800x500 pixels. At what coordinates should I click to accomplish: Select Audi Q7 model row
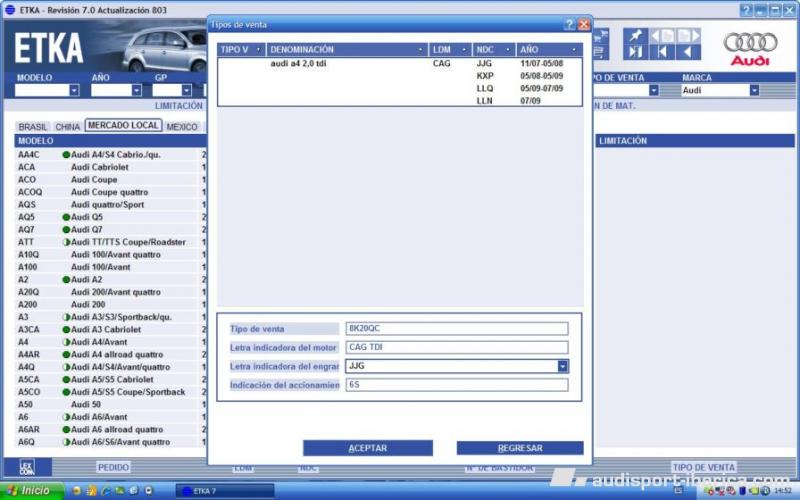coord(110,230)
